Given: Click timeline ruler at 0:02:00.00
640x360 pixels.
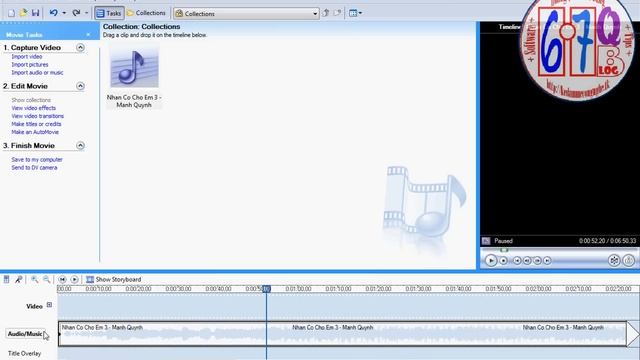Looking at the screenshot, I should tap(538, 289).
